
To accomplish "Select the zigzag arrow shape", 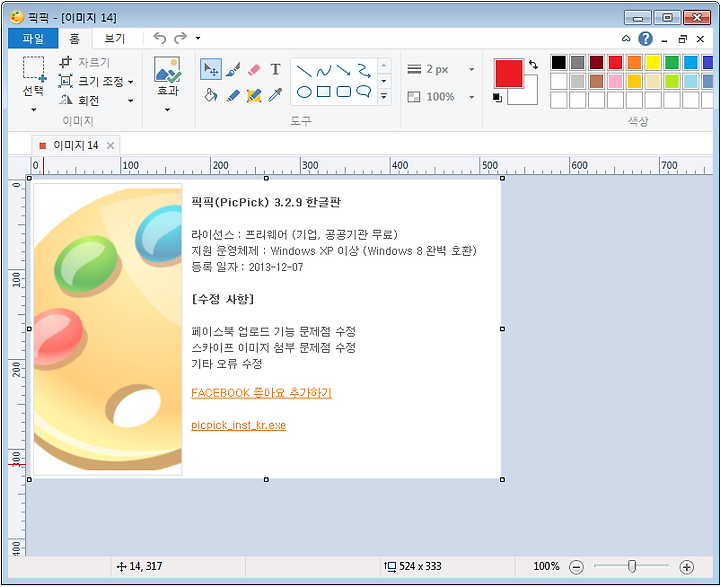I will (364, 70).
